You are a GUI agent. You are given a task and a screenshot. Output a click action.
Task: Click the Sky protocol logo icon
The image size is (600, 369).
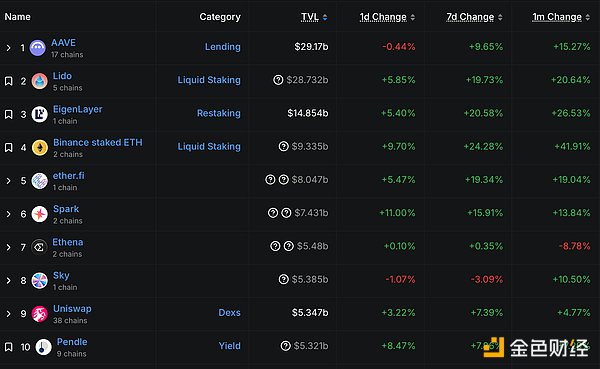(x=39, y=281)
